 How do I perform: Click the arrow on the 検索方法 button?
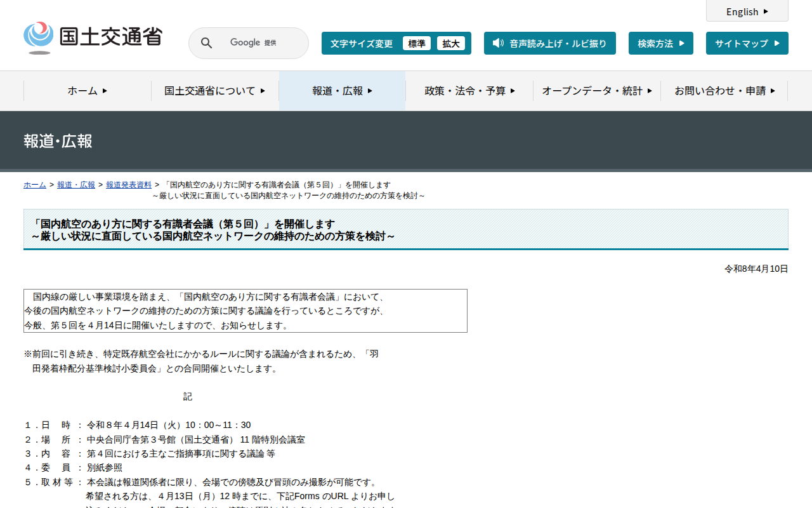681,43
